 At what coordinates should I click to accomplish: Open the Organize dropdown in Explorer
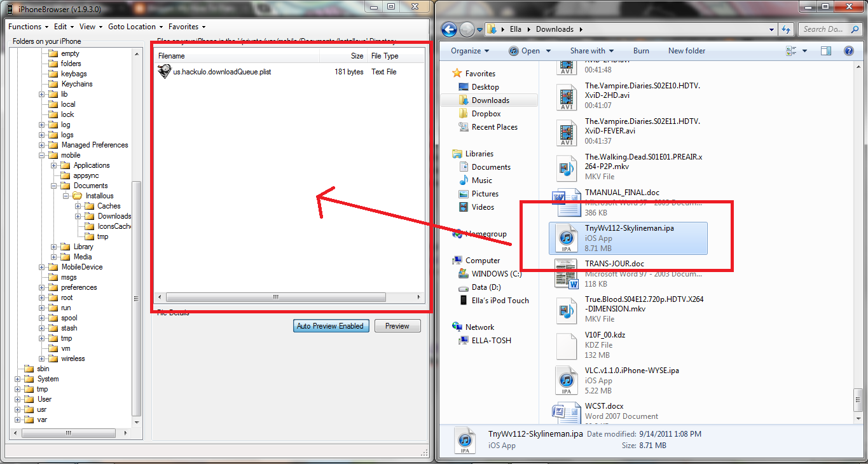pos(470,51)
